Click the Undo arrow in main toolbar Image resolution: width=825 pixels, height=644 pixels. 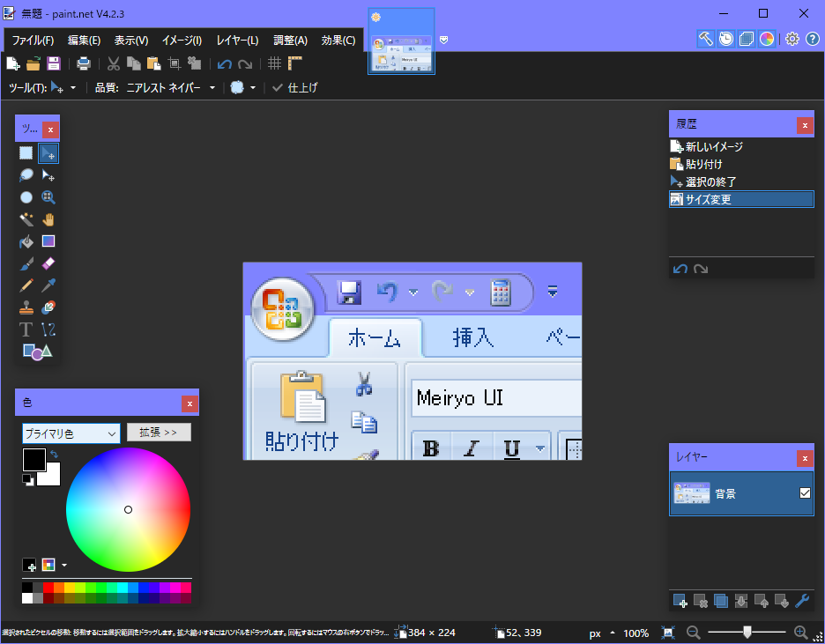click(x=225, y=64)
